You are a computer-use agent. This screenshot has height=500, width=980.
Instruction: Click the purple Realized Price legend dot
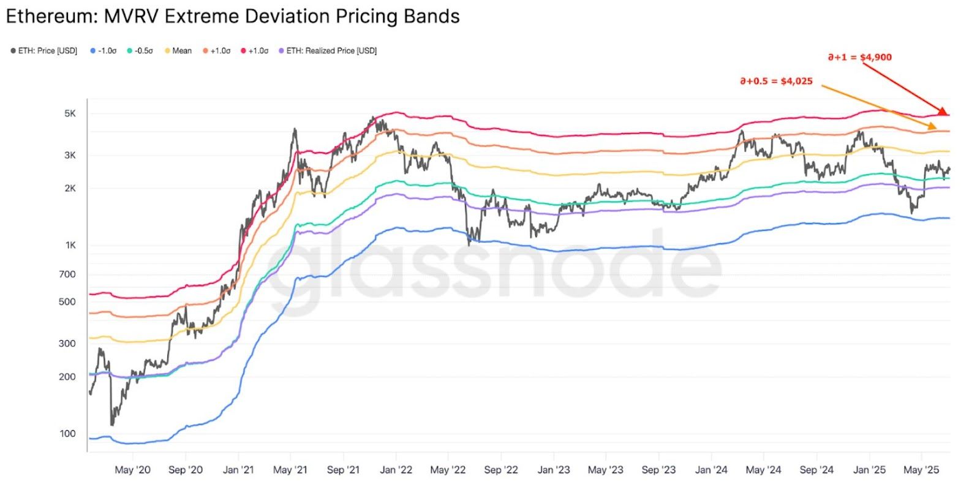pyautogui.click(x=282, y=51)
